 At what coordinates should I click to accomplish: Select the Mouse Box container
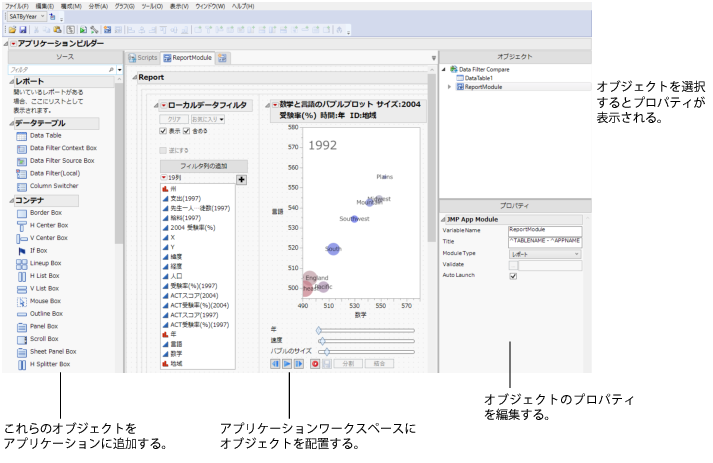[x=46, y=301]
